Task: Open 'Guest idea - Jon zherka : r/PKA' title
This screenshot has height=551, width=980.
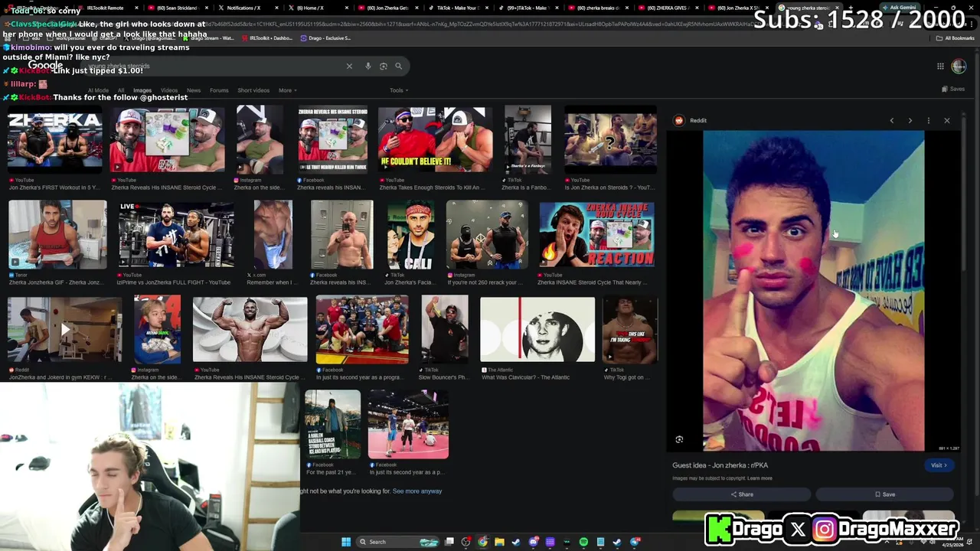Action: tap(720, 465)
